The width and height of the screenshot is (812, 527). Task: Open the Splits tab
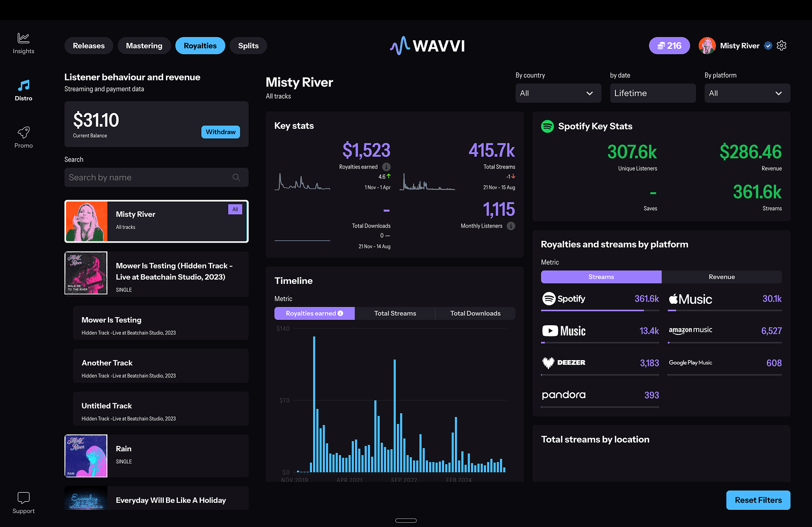pyautogui.click(x=248, y=46)
